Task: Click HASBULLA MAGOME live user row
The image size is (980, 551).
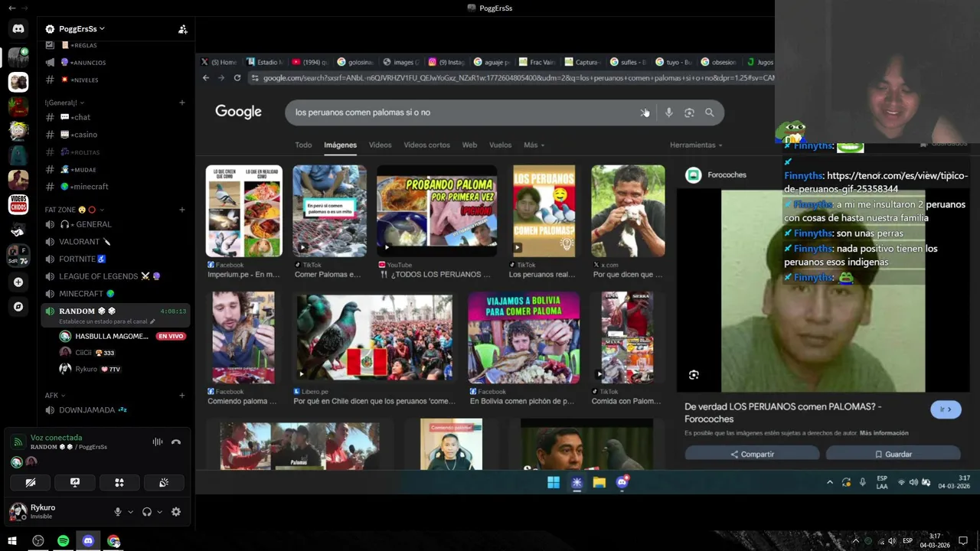Action: coord(122,336)
